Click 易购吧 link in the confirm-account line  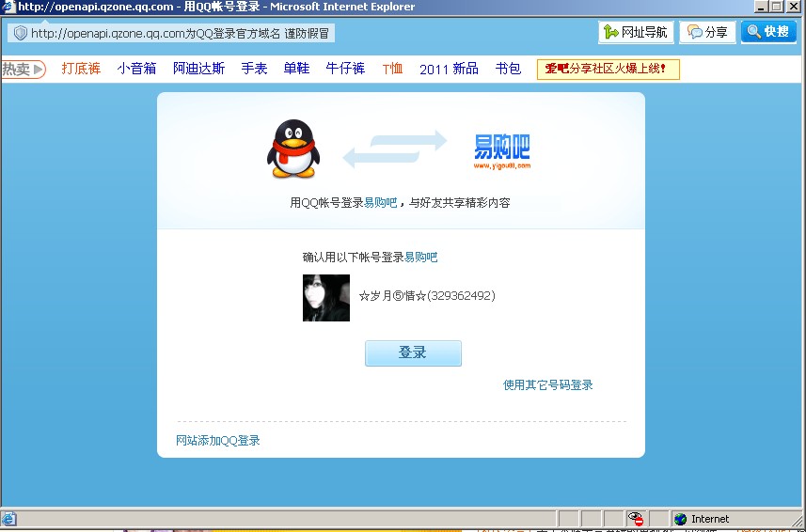[421, 258]
